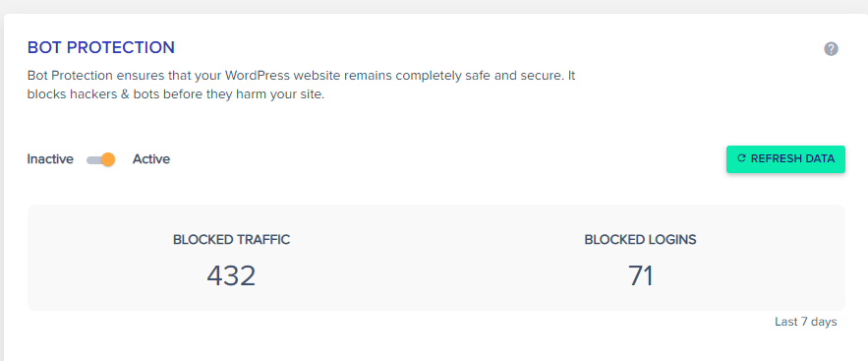
Task: Click the BLOCKED LOGINS label
Action: tap(641, 240)
